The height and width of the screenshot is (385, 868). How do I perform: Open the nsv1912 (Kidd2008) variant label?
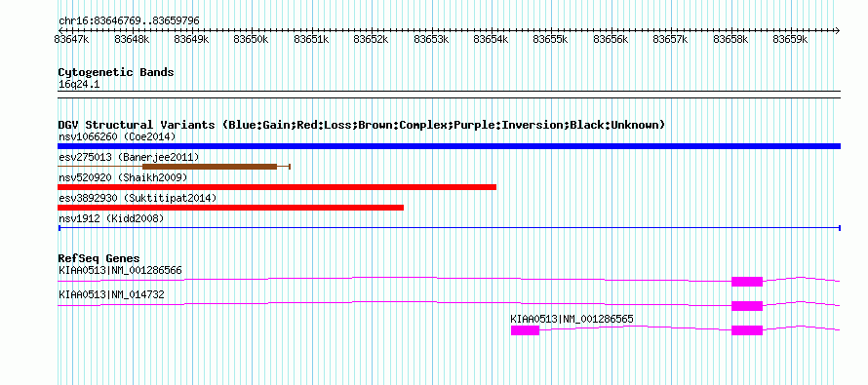point(111,219)
